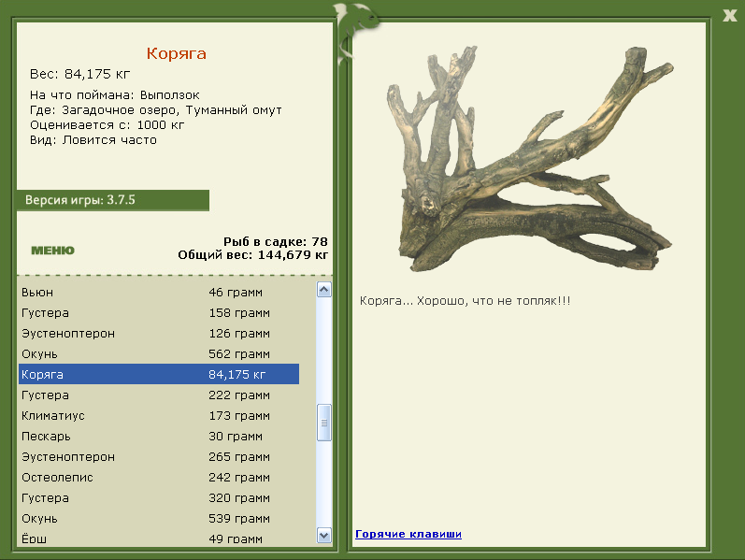
Task: Select Эустеноптерон 126 грамм entry
Action: pos(159,333)
